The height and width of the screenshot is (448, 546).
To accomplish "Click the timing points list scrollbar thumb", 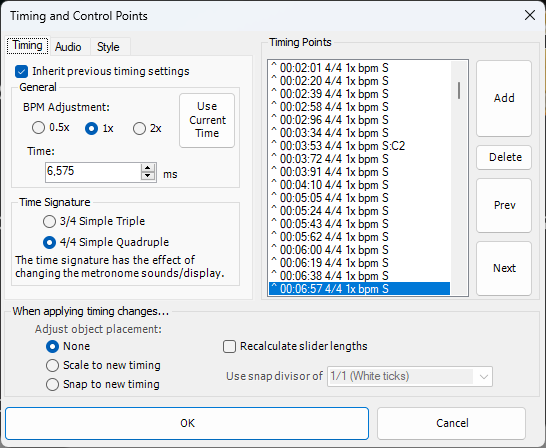I will (459, 91).
